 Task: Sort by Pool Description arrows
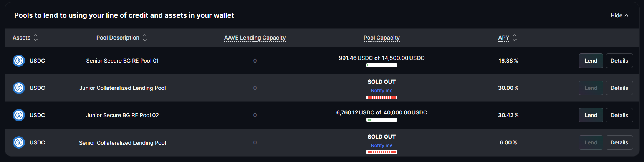(145, 38)
